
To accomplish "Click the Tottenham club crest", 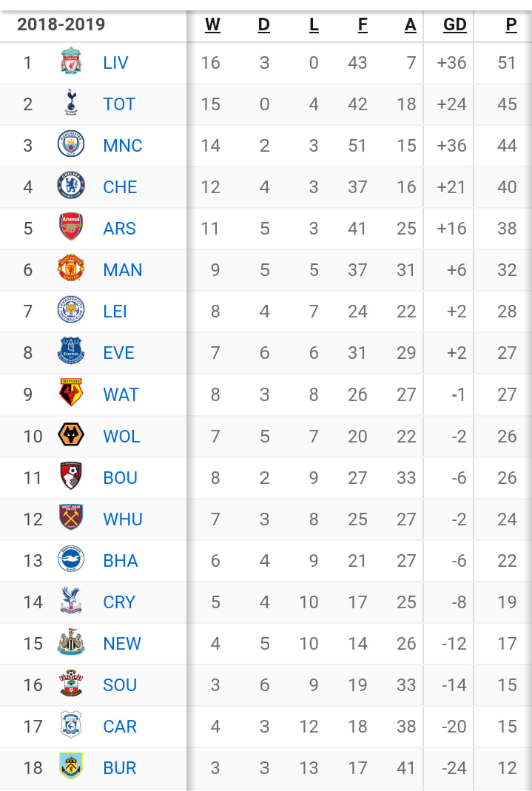I will 71,103.
